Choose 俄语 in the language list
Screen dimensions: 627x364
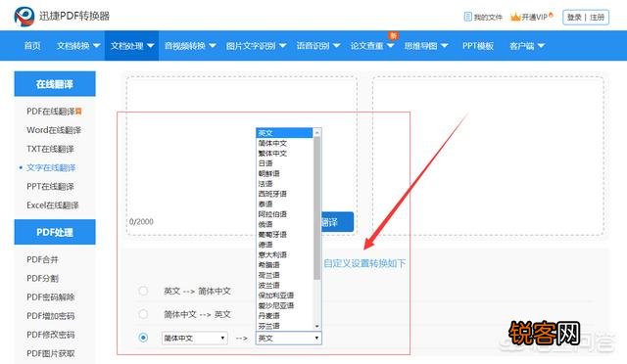[x=284, y=224]
